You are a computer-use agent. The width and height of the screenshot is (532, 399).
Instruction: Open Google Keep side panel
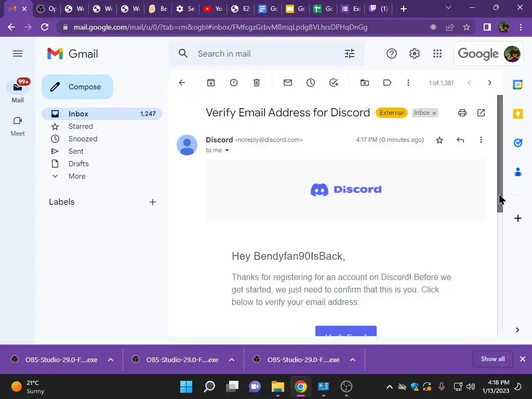coord(518,114)
